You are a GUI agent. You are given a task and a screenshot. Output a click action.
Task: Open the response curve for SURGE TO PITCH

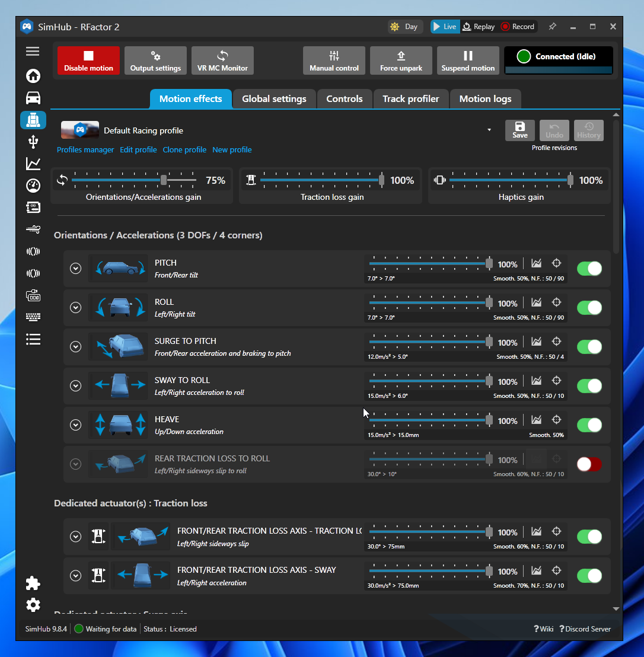(x=536, y=342)
